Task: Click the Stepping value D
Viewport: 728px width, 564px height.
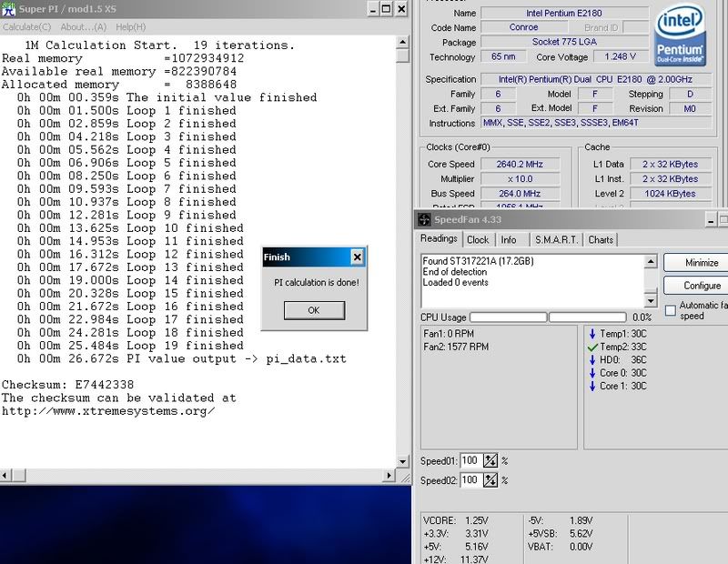Action: pos(690,95)
